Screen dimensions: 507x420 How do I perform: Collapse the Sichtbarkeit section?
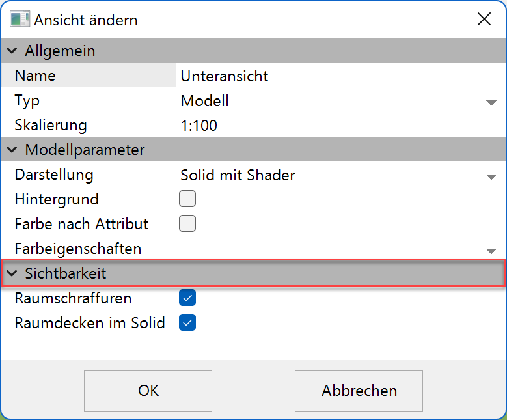click(x=12, y=274)
